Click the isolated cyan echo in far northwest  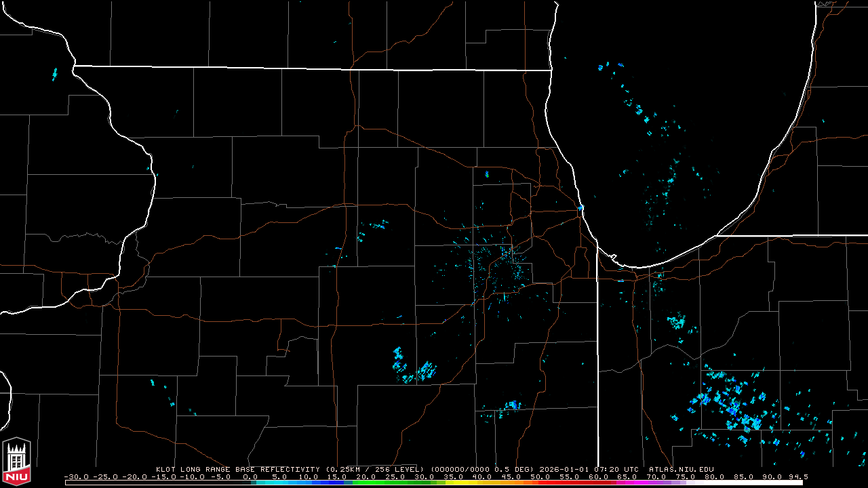pos(54,73)
